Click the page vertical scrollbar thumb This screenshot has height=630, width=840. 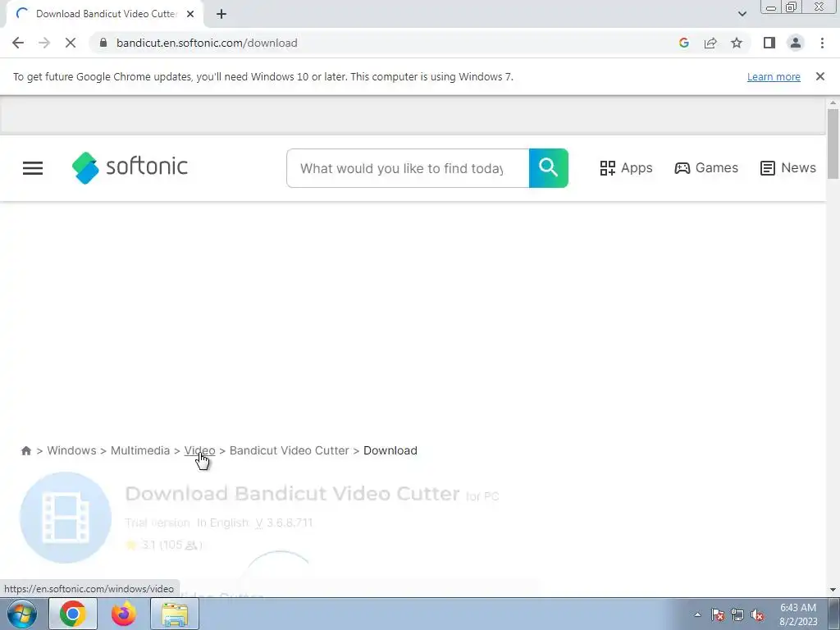click(833, 144)
